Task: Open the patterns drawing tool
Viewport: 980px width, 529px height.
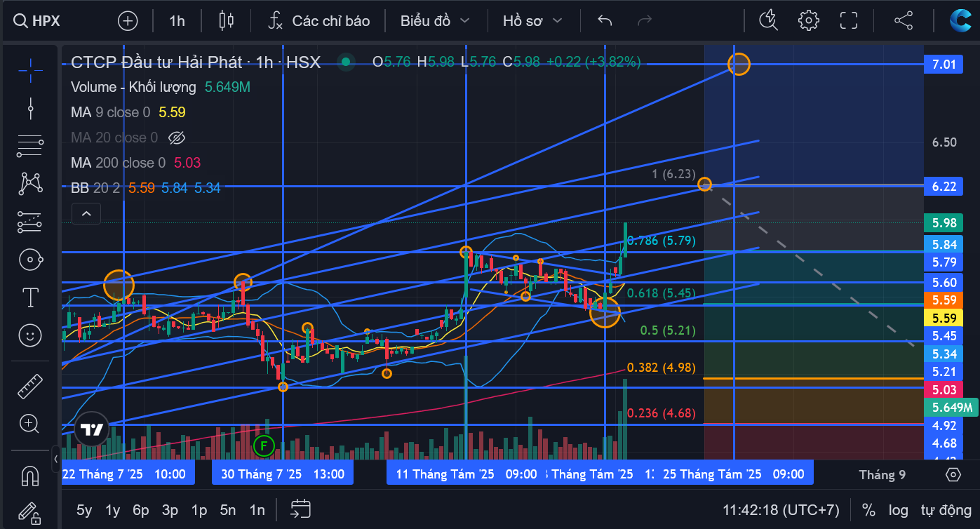Action: [x=30, y=184]
